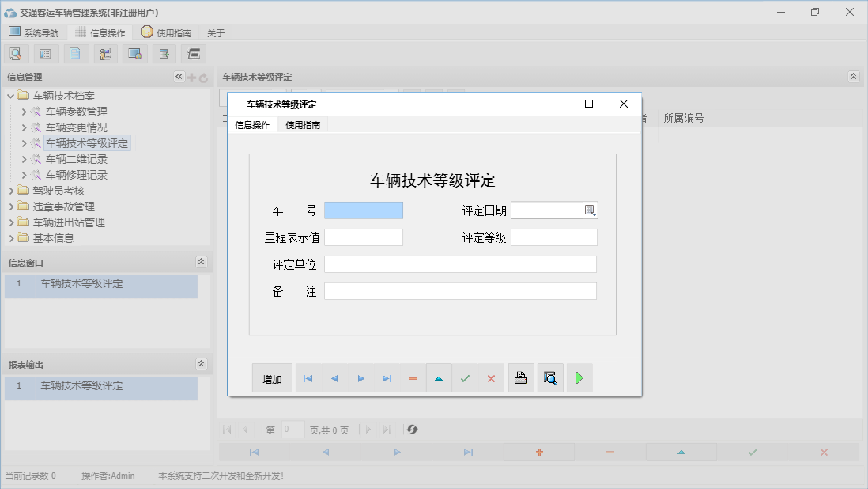Click inside the 车号 input field

364,210
